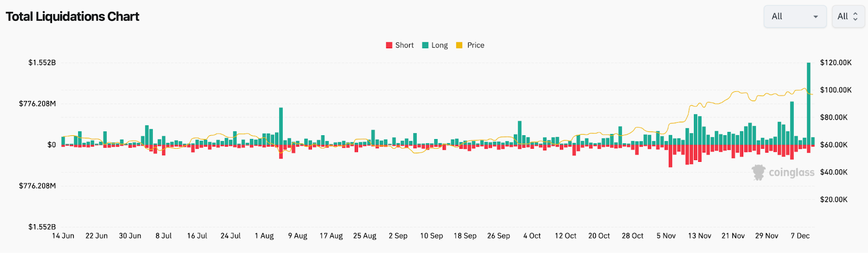Select the 7 Dec date label

tap(800, 236)
